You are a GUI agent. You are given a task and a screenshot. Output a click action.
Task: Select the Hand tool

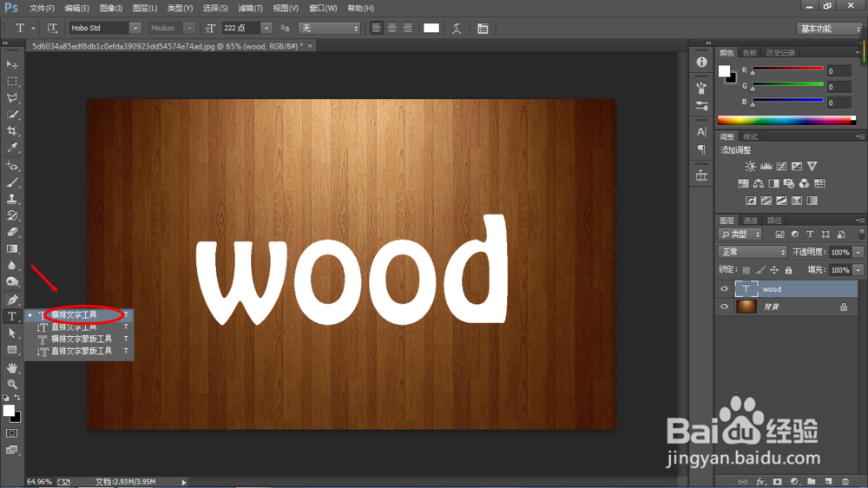(x=11, y=368)
